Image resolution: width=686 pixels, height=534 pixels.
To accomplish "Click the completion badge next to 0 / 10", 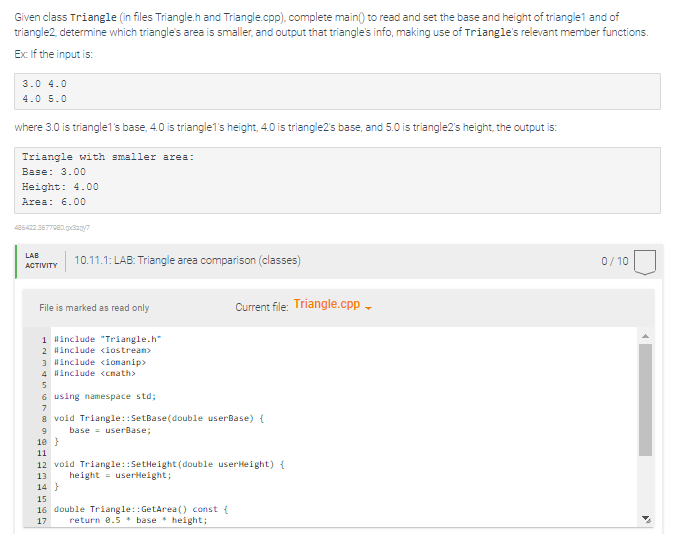I will [x=645, y=262].
